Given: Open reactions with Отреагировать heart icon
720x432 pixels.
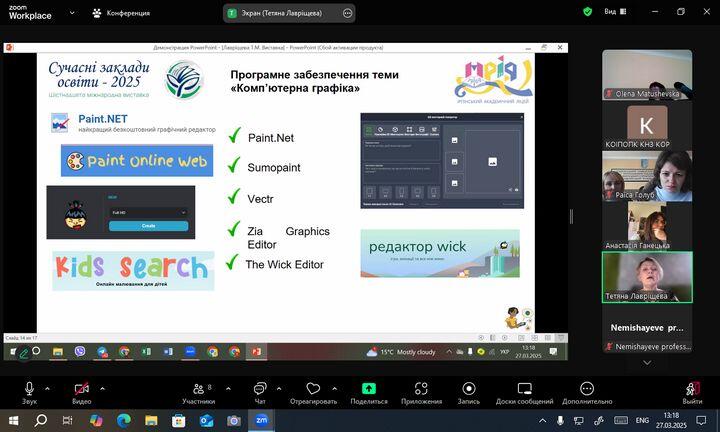Looking at the screenshot, I should (313, 393).
